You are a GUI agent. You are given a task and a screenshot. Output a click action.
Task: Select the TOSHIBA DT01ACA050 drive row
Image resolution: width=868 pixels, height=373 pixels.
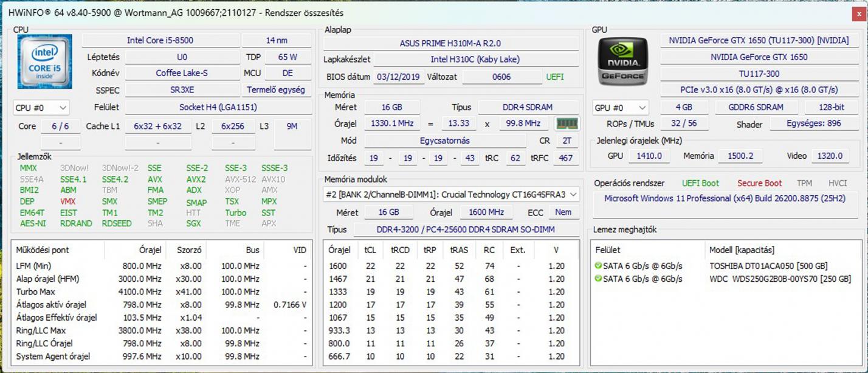(725, 266)
